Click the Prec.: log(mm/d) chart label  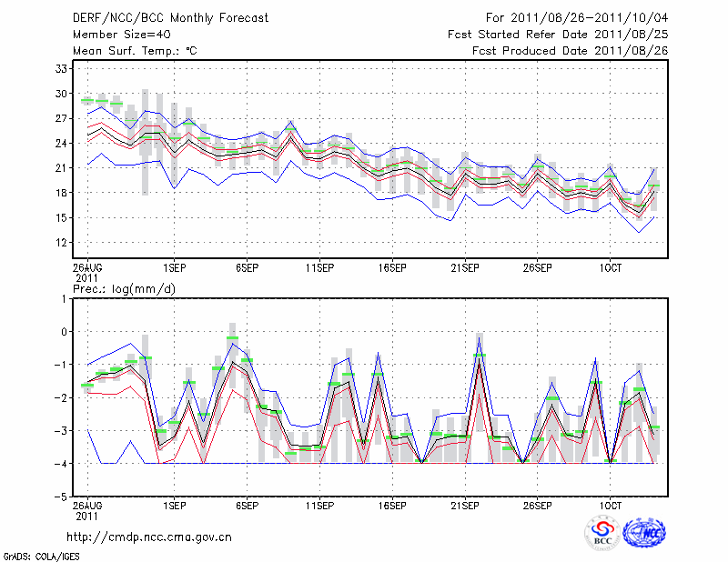click(126, 288)
